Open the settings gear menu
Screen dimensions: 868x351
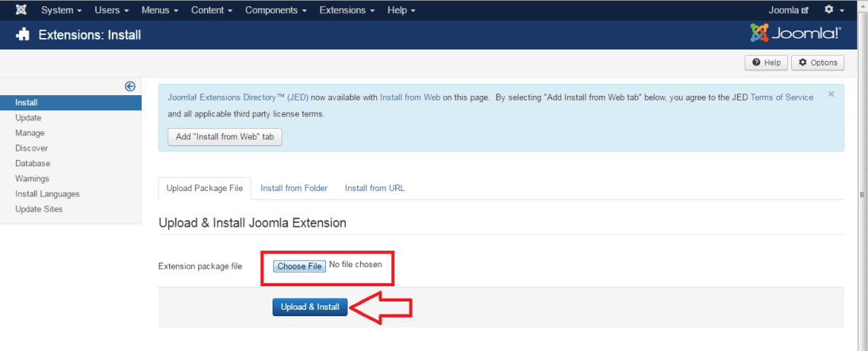(834, 10)
